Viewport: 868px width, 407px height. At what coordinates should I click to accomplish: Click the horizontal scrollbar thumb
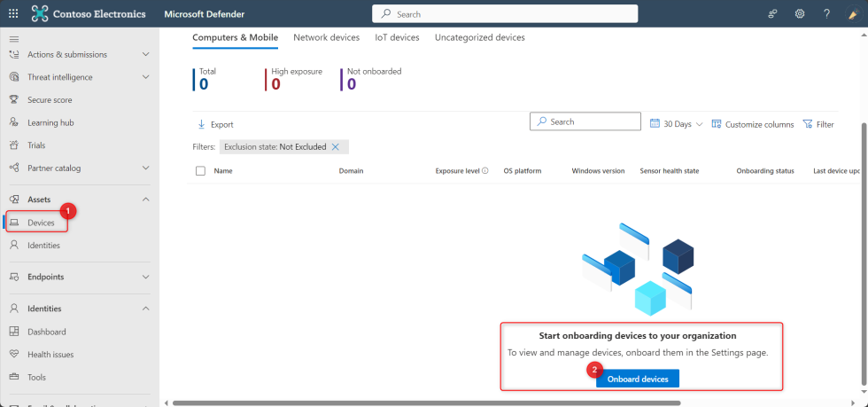[x=426, y=403]
